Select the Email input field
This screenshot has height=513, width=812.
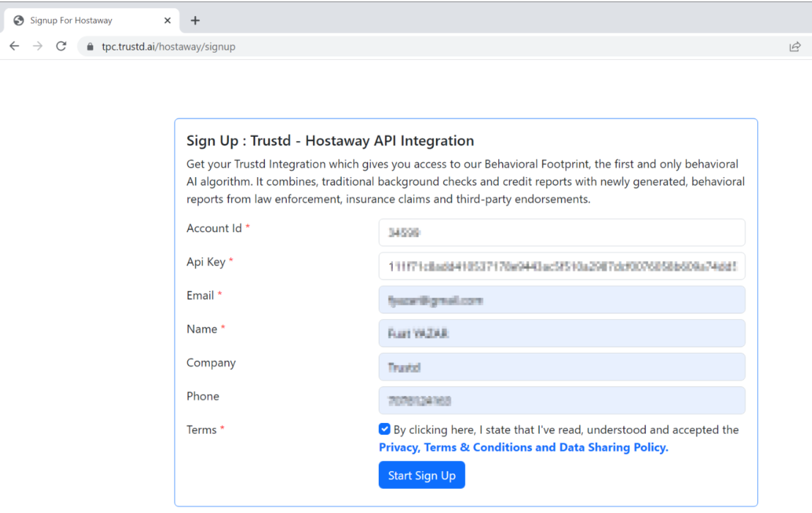562,300
